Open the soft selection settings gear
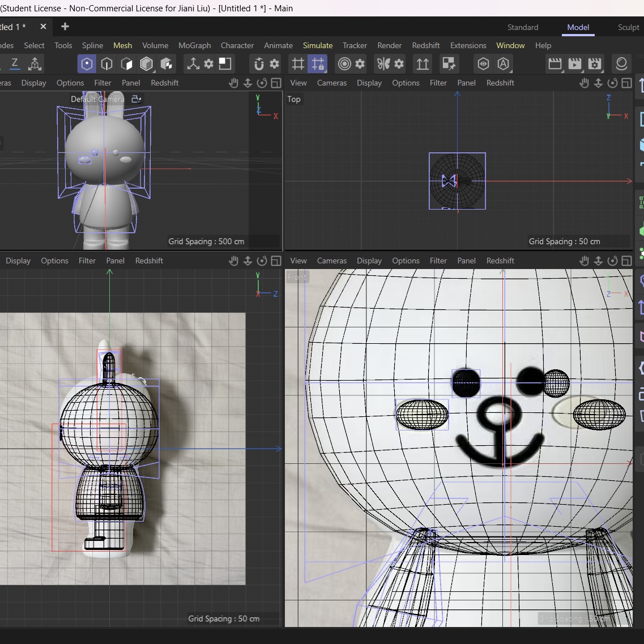This screenshot has width=644, height=644. 360,63
